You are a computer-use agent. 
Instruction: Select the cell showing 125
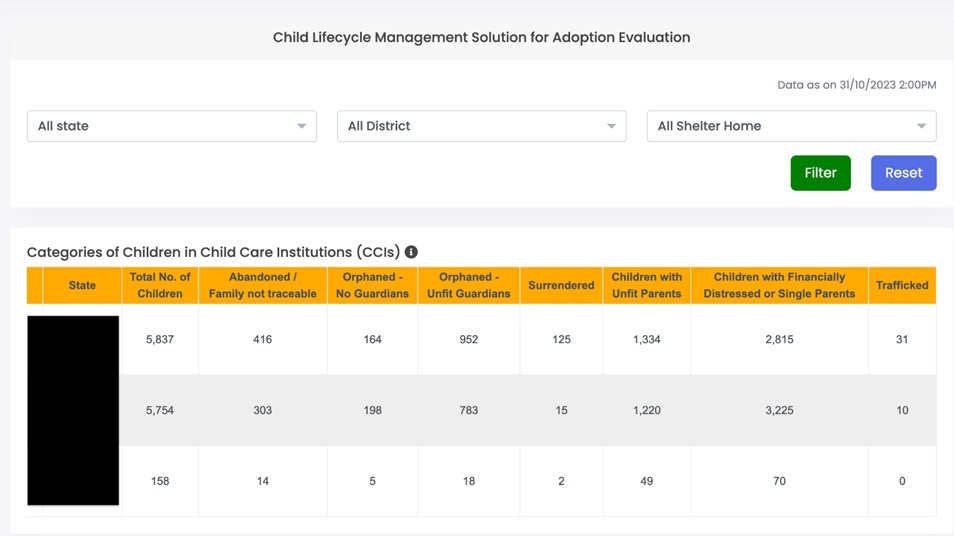click(x=561, y=339)
